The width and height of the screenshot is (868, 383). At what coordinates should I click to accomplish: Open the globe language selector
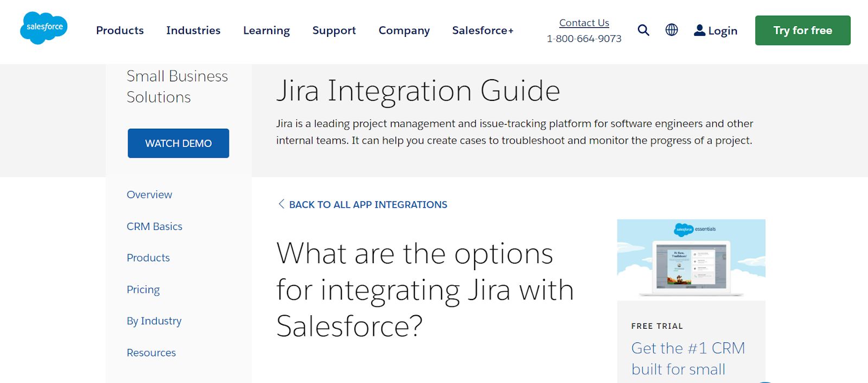pos(672,30)
